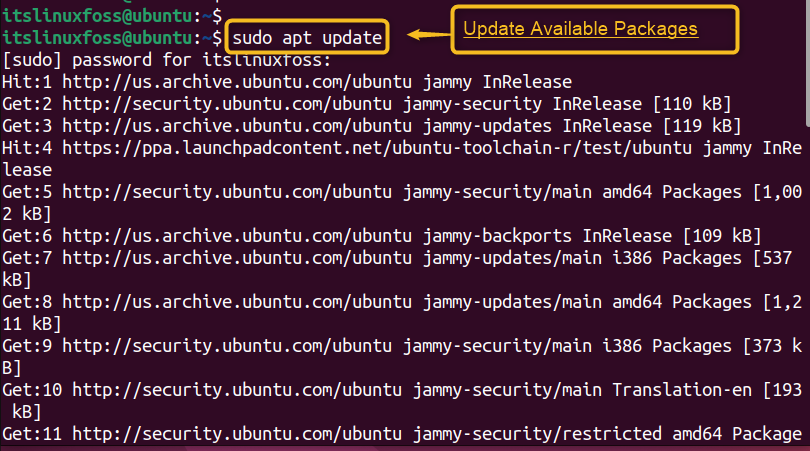This screenshot has height=451, width=810.
Task: Click the 'Get:5' jammy-security/main amd64 Packages line
Action: coord(402,192)
